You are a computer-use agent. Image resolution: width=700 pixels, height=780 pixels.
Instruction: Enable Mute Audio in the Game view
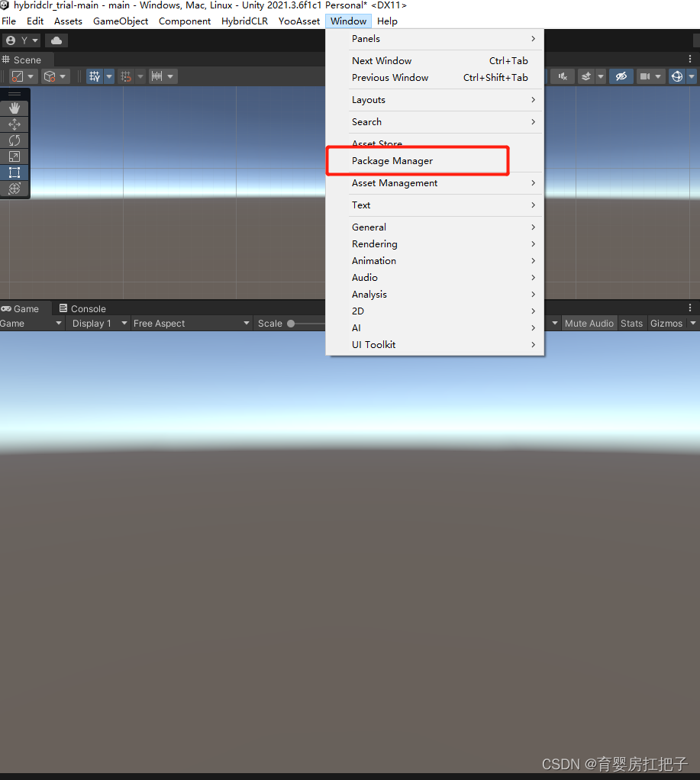[589, 323]
